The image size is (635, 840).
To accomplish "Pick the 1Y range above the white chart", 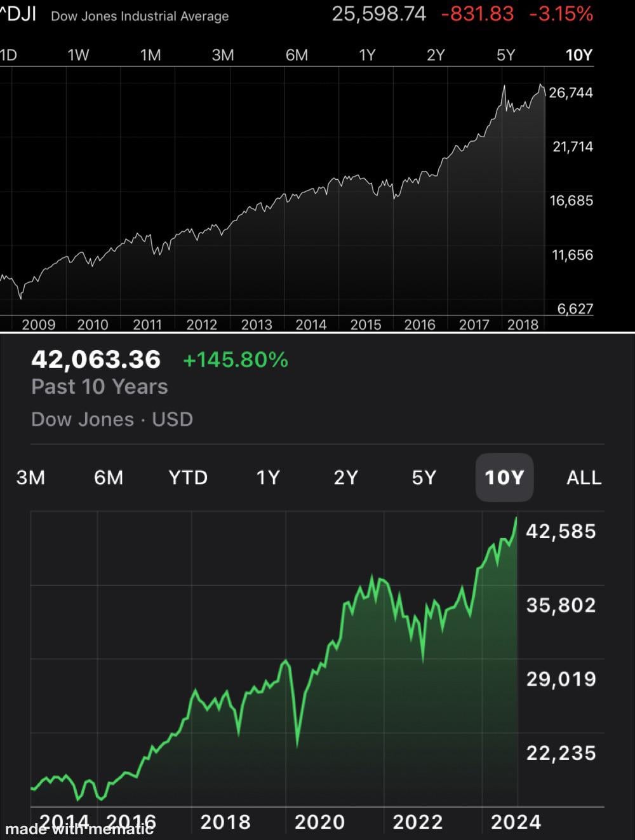I will click(367, 55).
